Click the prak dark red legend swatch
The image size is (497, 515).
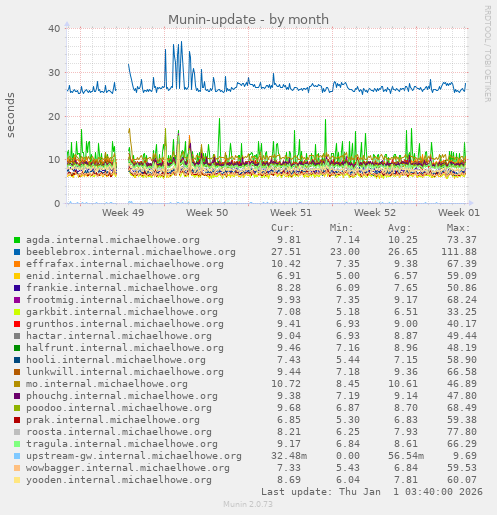17,420
